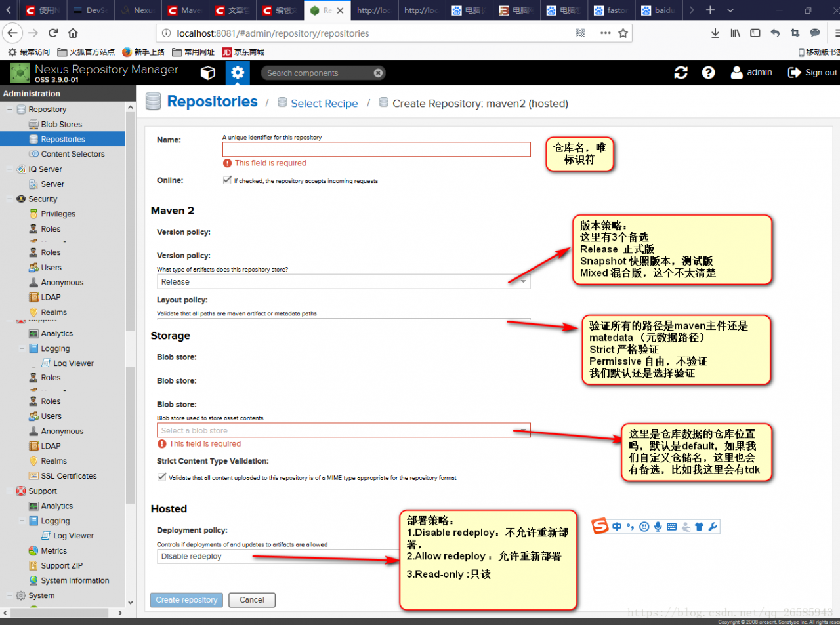Show the browser sidebar panel icon
Viewport: 840px width, 625px height.
[755, 33]
